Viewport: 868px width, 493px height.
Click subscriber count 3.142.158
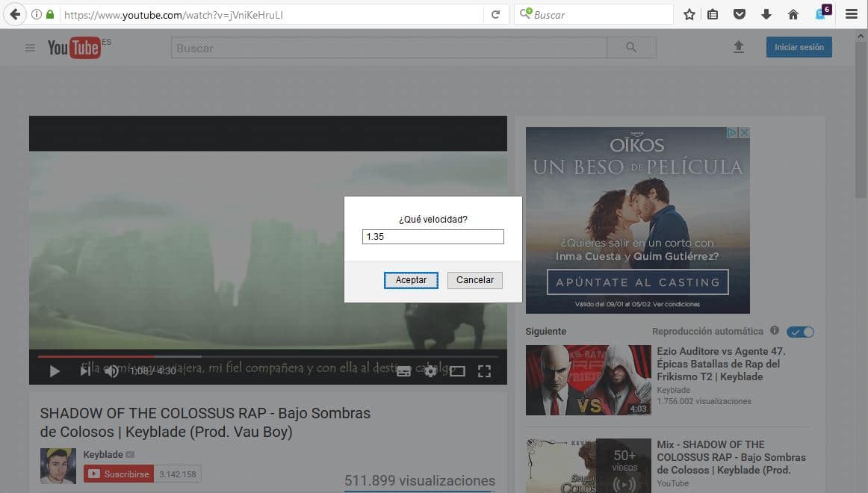178,474
